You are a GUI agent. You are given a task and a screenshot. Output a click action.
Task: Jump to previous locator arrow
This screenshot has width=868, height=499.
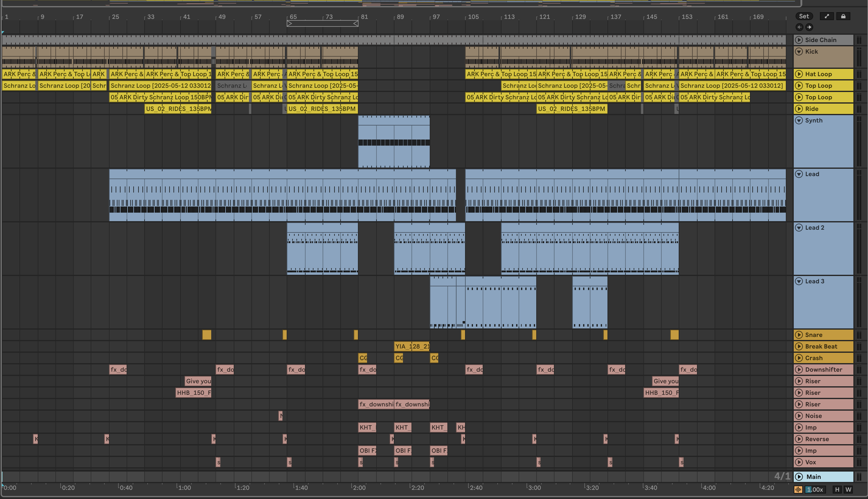[799, 27]
